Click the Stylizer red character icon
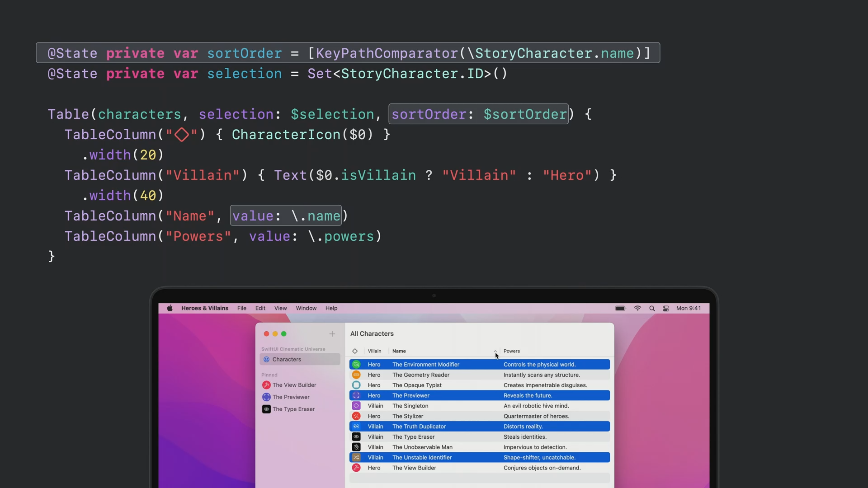Image resolution: width=868 pixels, height=488 pixels. click(x=356, y=416)
